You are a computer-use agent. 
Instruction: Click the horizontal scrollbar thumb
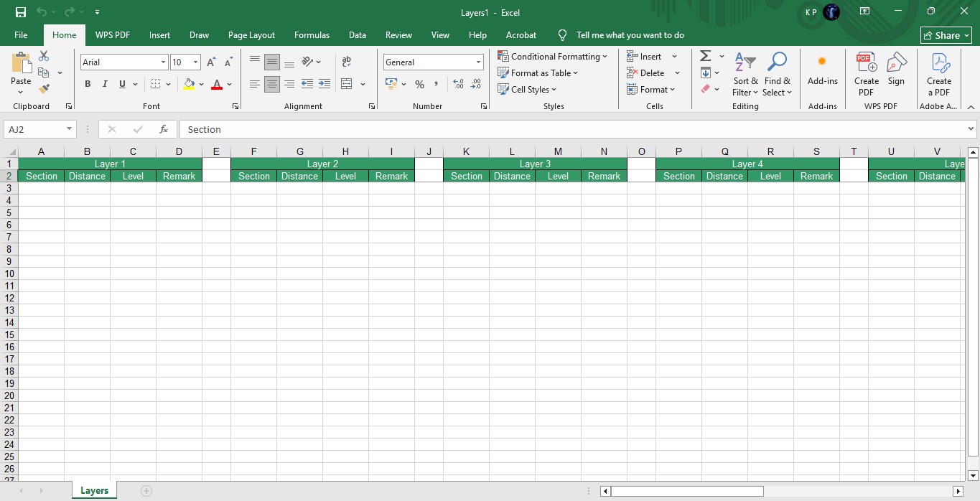click(687, 491)
